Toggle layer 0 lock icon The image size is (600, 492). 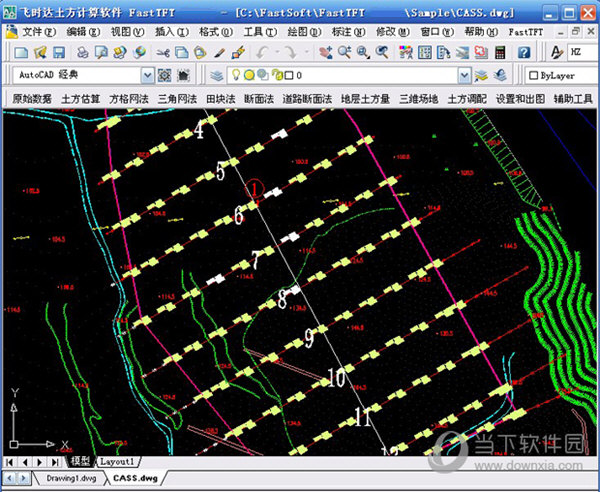(277, 75)
